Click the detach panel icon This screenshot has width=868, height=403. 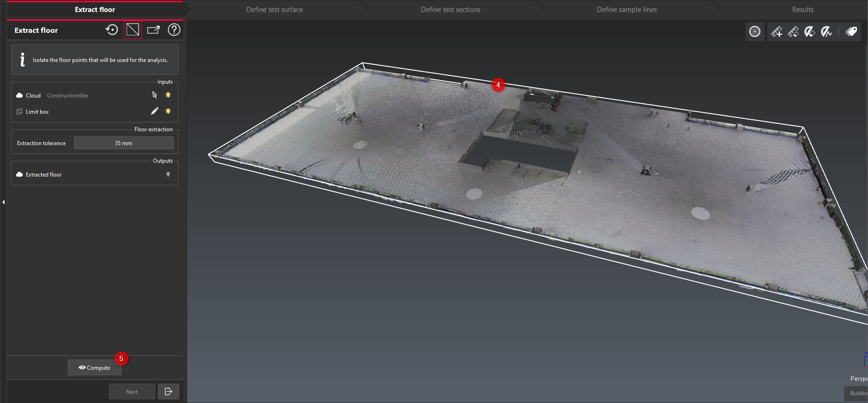pos(153,30)
